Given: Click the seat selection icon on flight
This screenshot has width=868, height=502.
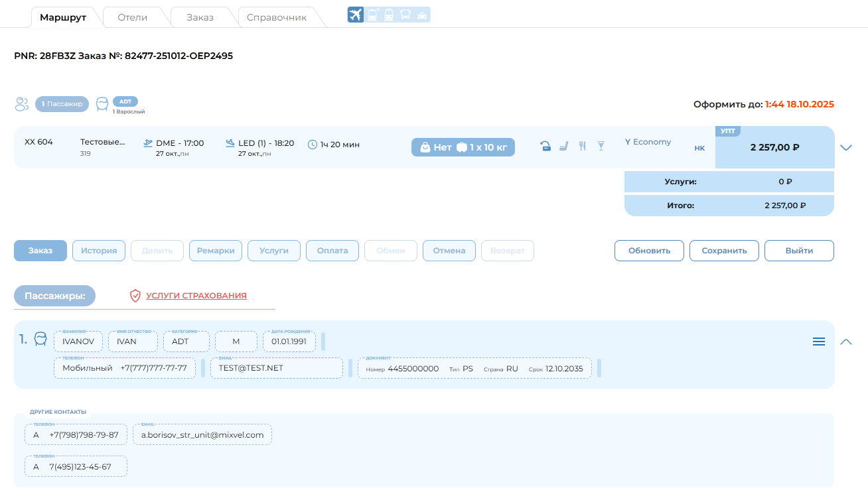Looking at the screenshot, I should 563,147.
